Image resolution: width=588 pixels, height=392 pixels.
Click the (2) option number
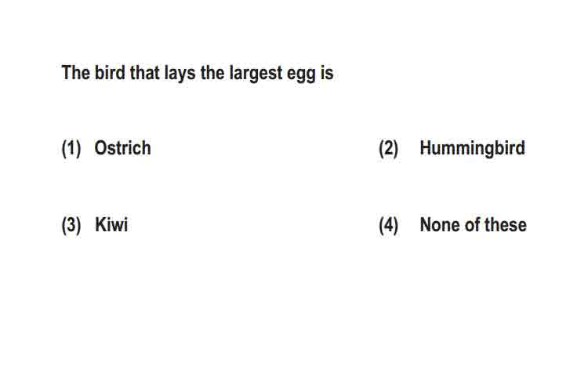pos(389,148)
